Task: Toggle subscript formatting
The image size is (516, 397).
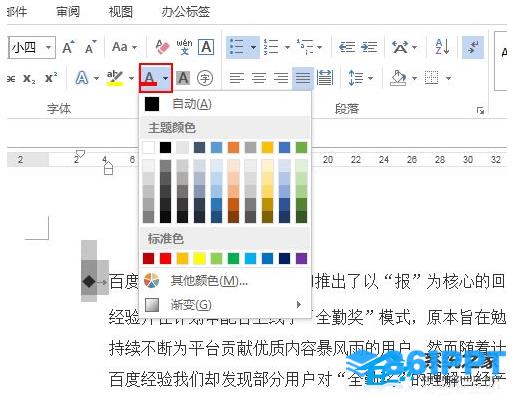Action: click(29, 79)
